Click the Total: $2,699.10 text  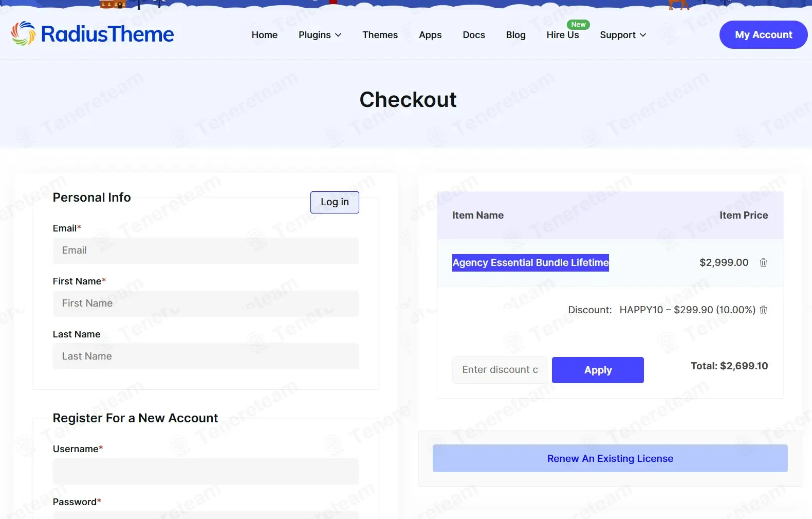click(729, 366)
